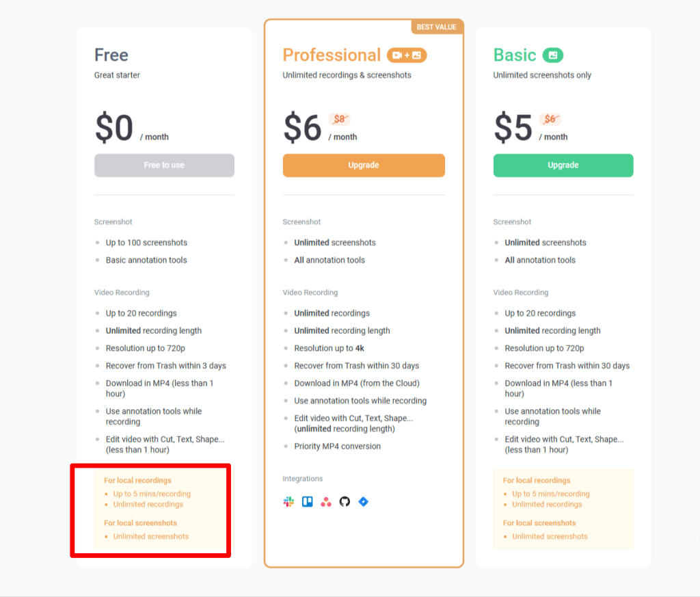Select the Free plan title
700x597 pixels.
coord(111,55)
